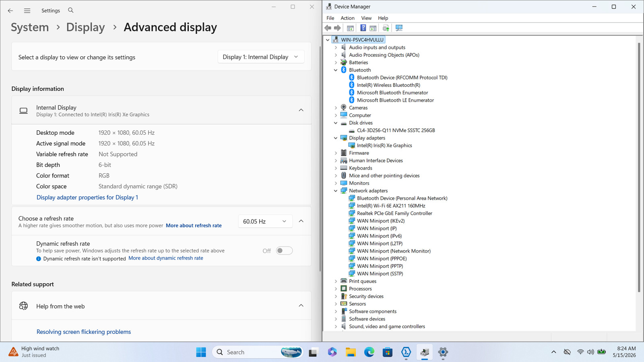Click Copilot icon on taskbar
Image resolution: width=644 pixels, height=362 pixels.
332,352
